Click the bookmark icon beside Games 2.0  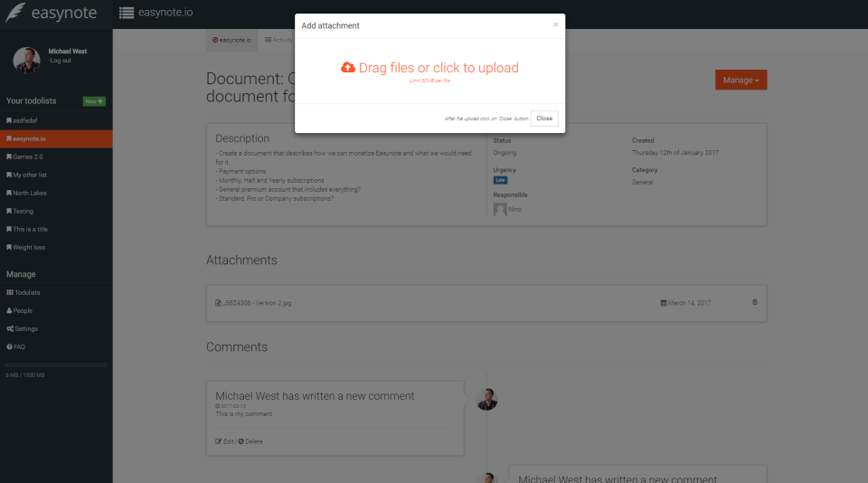(x=9, y=156)
